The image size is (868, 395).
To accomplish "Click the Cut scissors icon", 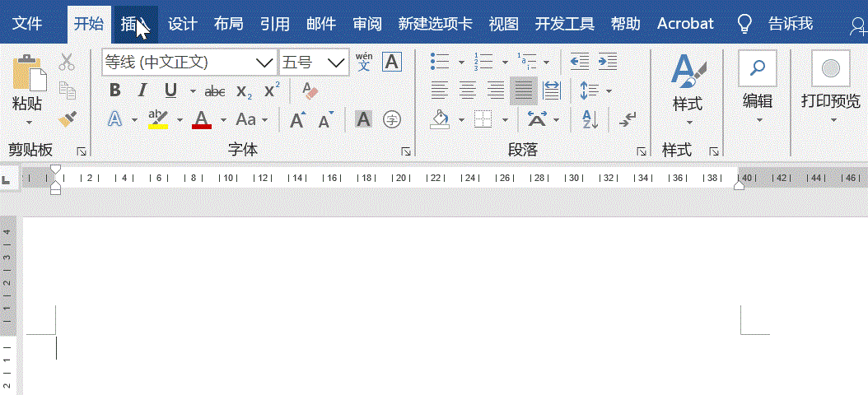I will click(67, 62).
